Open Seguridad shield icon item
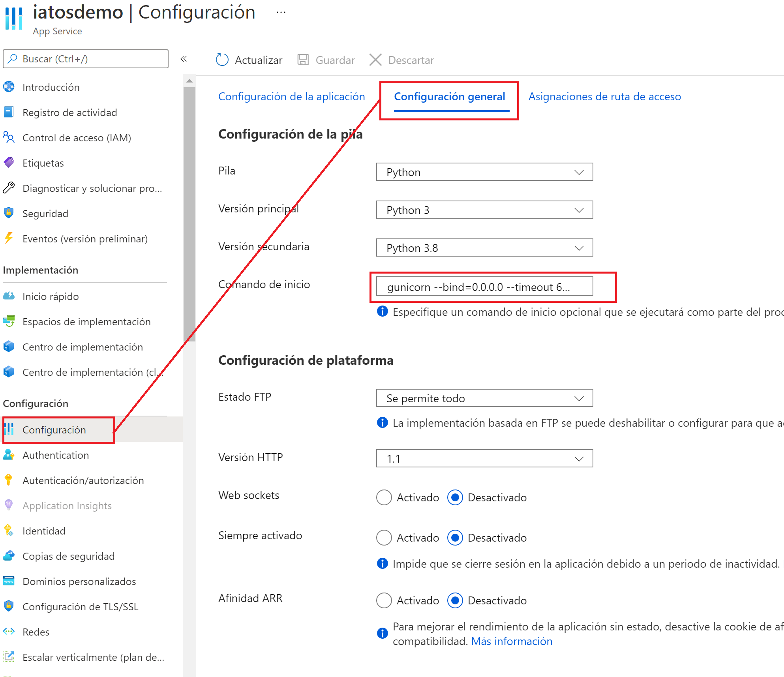This screenshot has width=784, height=677. (x=9, y=213)
